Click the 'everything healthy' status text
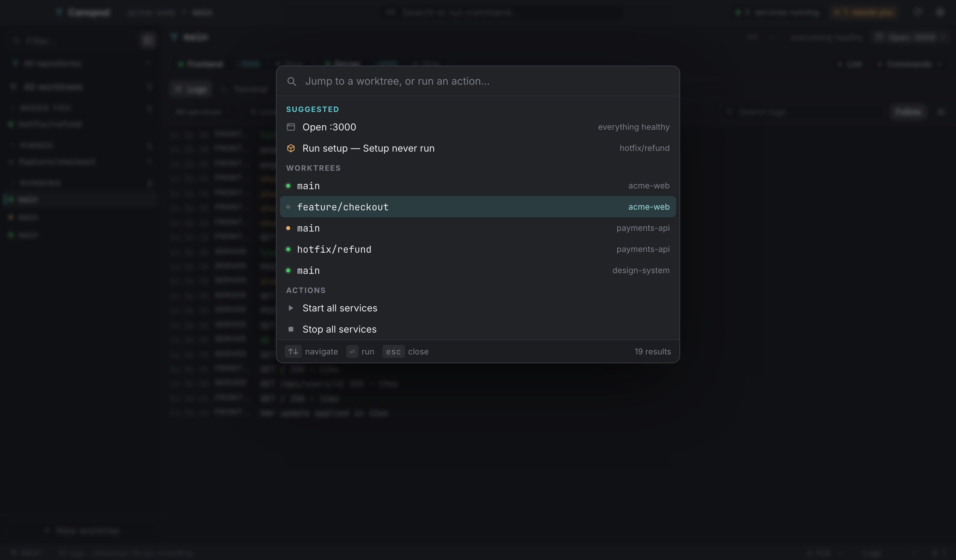 [x=634, y=127]
